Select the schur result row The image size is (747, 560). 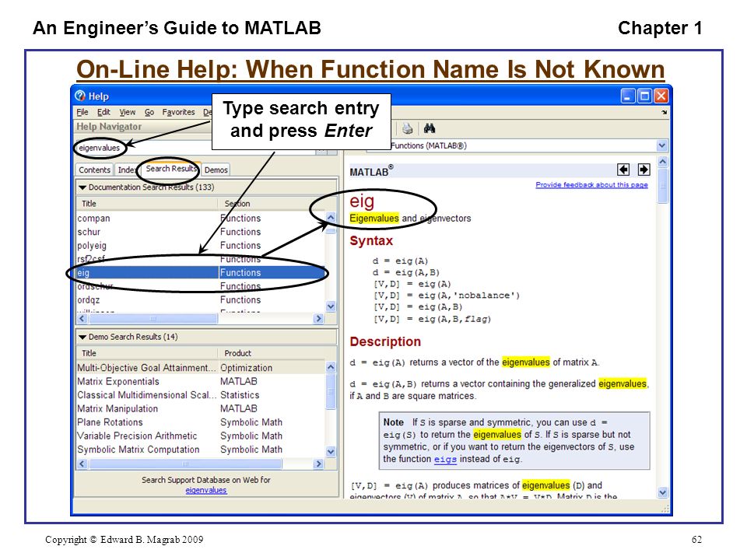[200, 232]
